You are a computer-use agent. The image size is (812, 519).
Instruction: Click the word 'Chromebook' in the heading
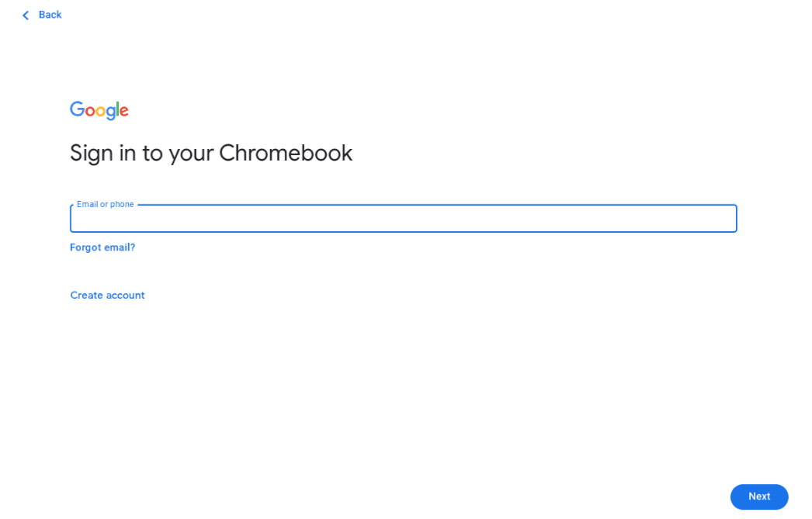(286, 153)
